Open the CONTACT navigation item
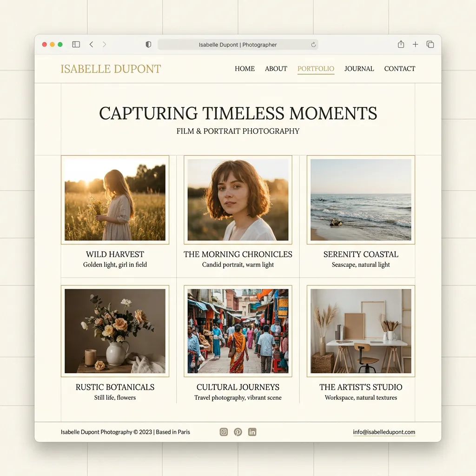This screenshot has width=476, height=476. 399,69
